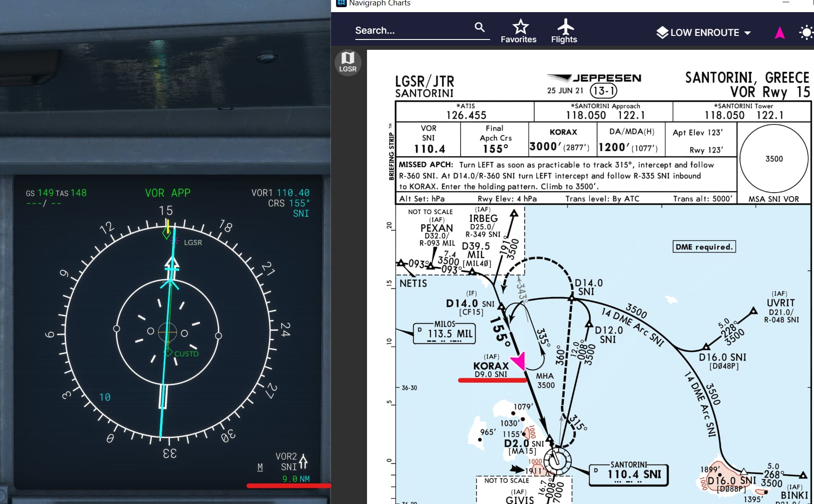Click the DME required. box on the chart
814x504 pixels.
coord(704,247)
